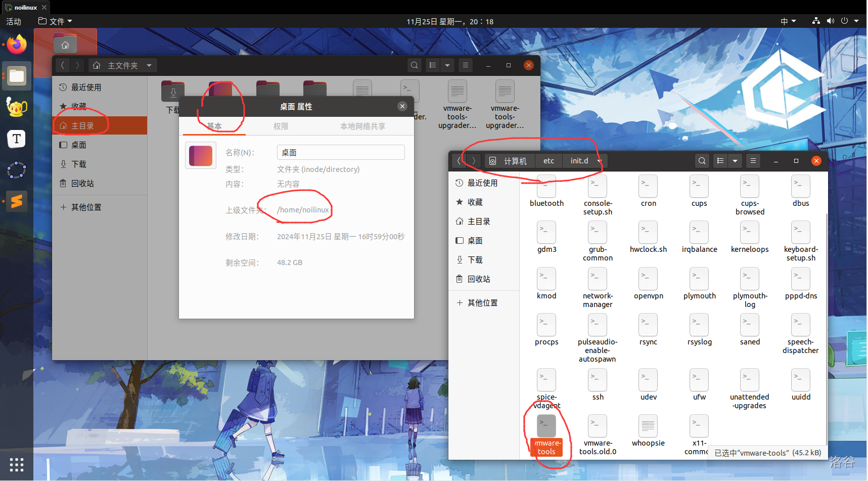Screen dimensions: 868x481
Task: Close the 桌面 属性 dialog
Action: [402, 106]
